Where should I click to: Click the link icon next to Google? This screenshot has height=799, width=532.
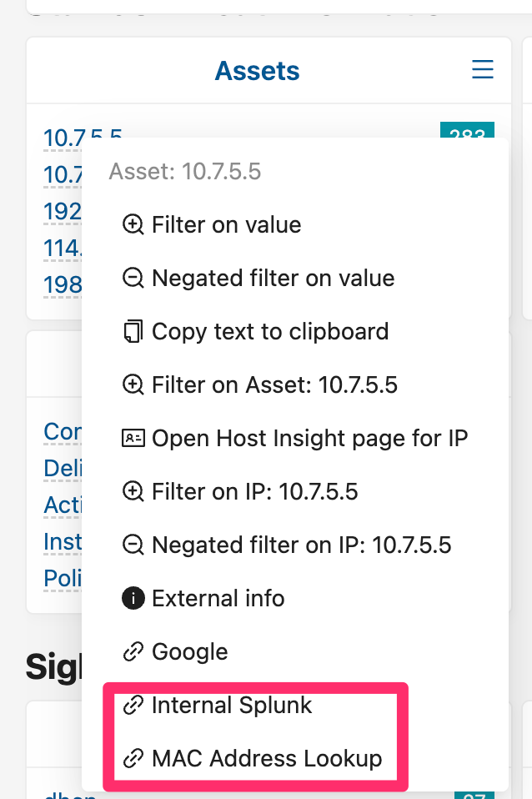(x=133, y=651)
